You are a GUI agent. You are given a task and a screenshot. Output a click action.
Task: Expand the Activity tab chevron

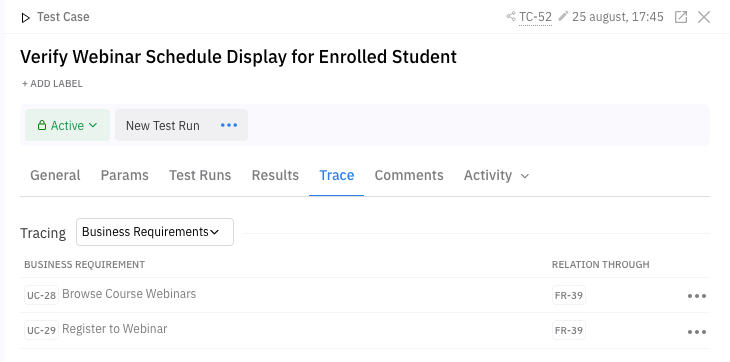click(525, 176)
